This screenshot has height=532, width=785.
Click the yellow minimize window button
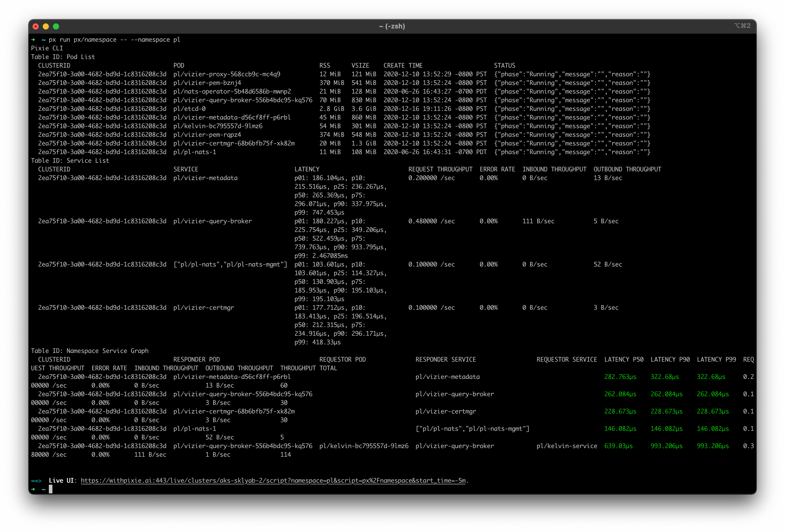[46, 26]
